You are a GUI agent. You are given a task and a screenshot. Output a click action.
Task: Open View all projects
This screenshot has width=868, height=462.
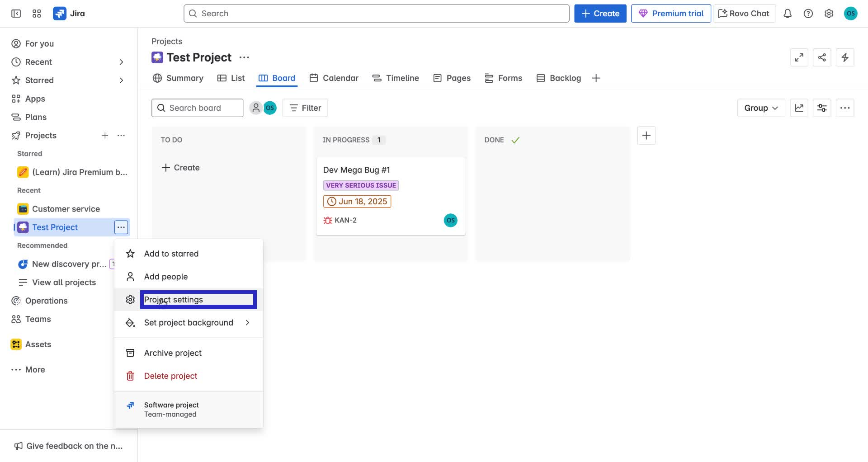pos(63,282)
